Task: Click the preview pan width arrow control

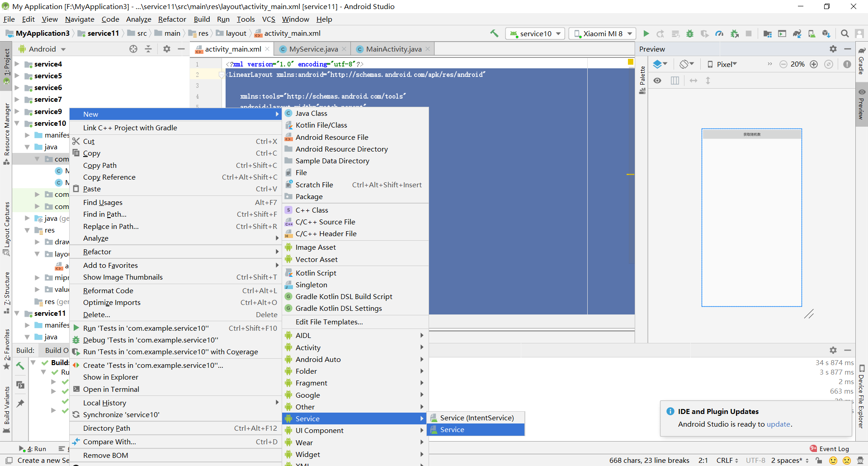Action: [x=693, y=81]
